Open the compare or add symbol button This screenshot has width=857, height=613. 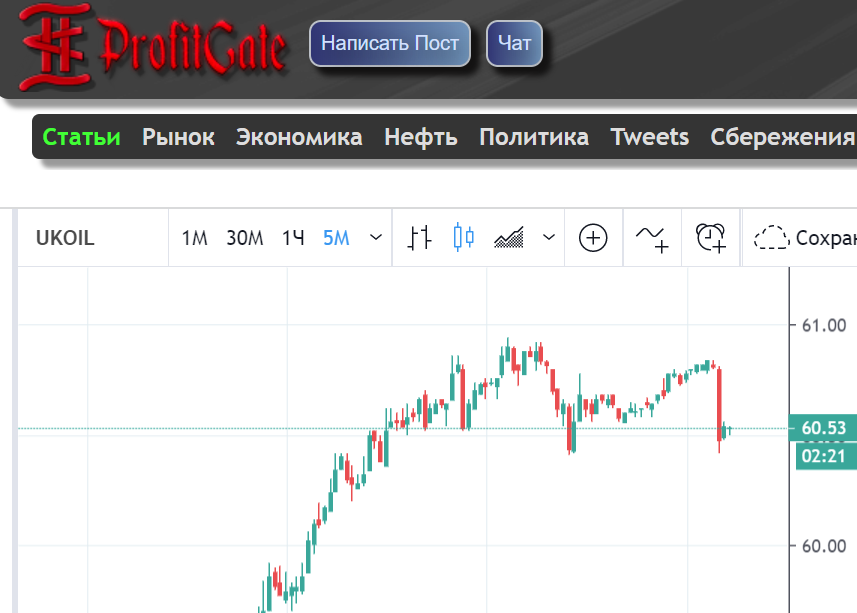click(594, 237)
